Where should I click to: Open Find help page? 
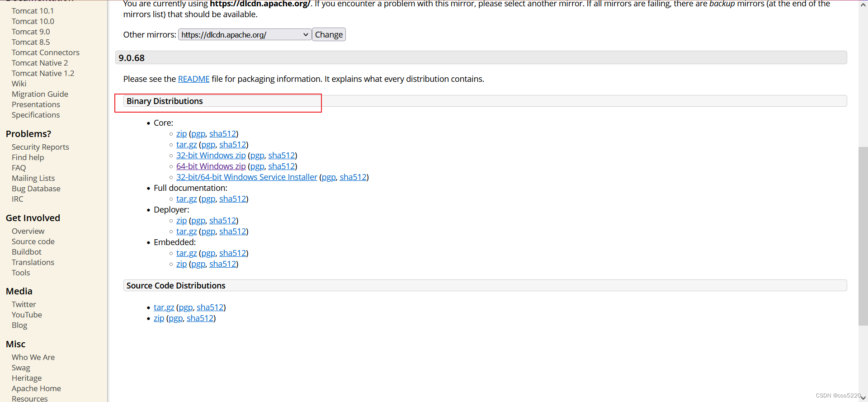point(28,157)
